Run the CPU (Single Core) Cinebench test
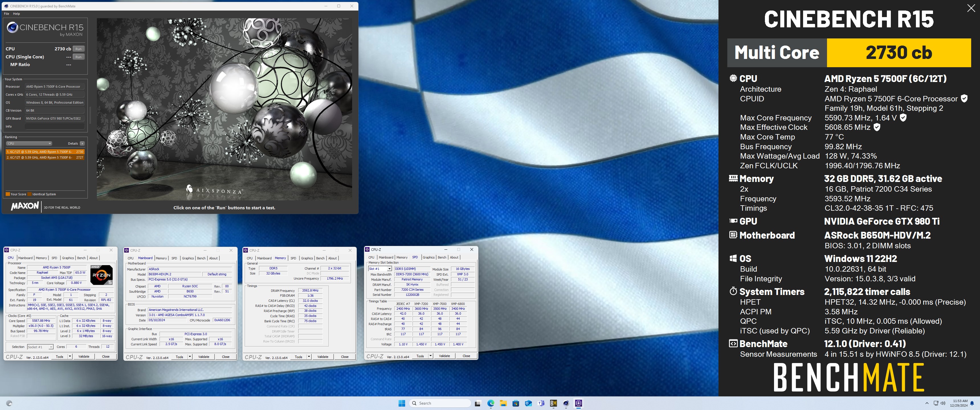This screenshot has width=980, height=410. [x=78, y=57]
